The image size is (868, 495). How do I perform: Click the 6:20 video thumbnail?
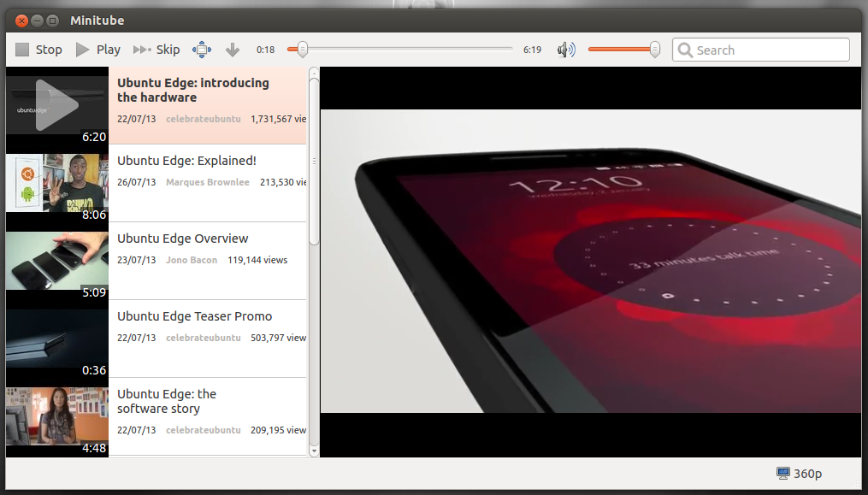point(57,106)
